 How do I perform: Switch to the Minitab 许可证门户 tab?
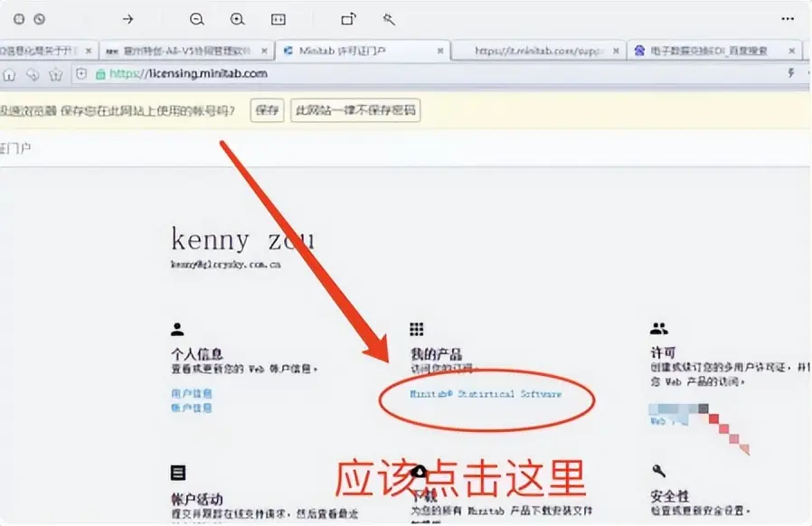tap(363, 51)
